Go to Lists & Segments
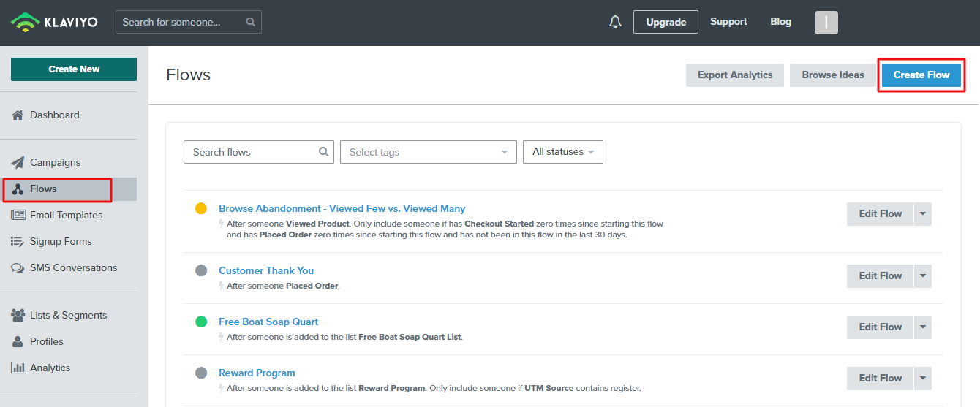 68,315
